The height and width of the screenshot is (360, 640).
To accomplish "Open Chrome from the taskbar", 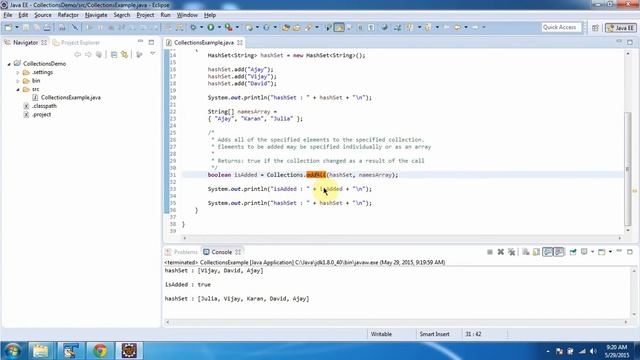I will point(100,351).
